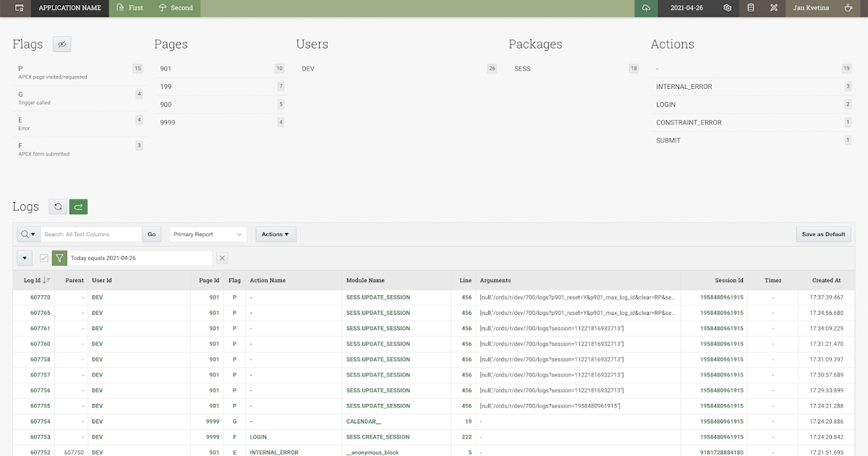Toggle the hide flags eye icon next to Flags
The image size is (868, 456).
pos(61,44)
